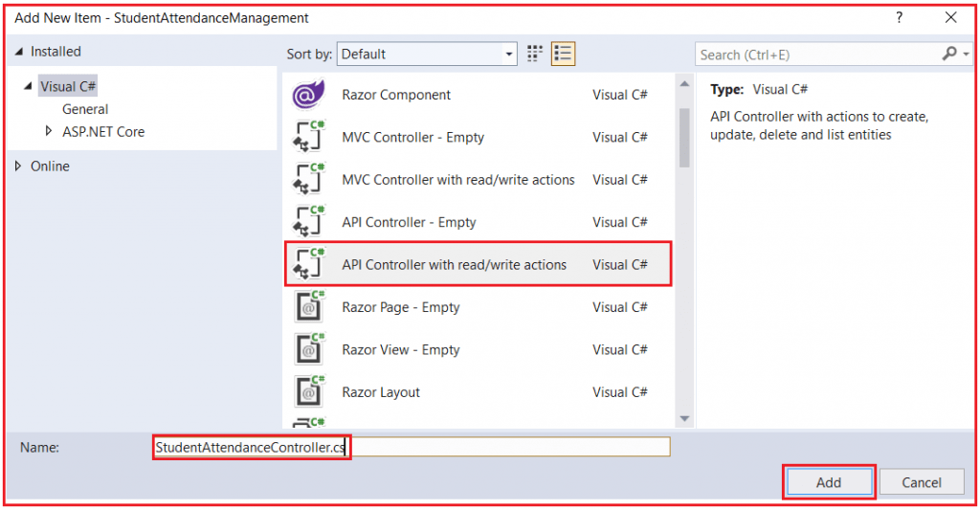
Task: Click the API Controller - Empty icon
Action: [x=309, y=222]
